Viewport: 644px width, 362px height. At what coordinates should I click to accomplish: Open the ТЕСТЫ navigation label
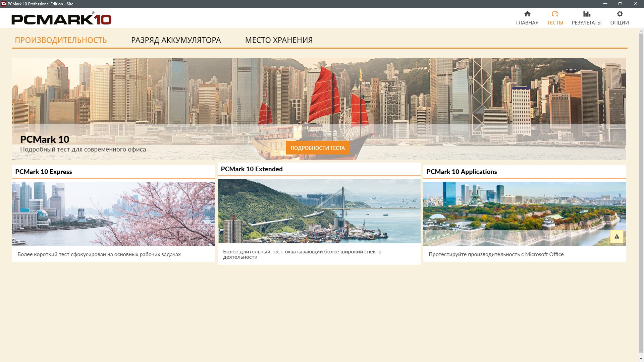click(555, 23)
